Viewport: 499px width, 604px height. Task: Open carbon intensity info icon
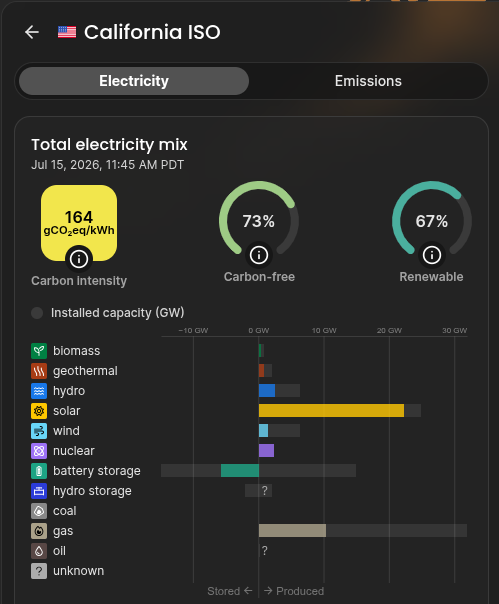[79, 259]
